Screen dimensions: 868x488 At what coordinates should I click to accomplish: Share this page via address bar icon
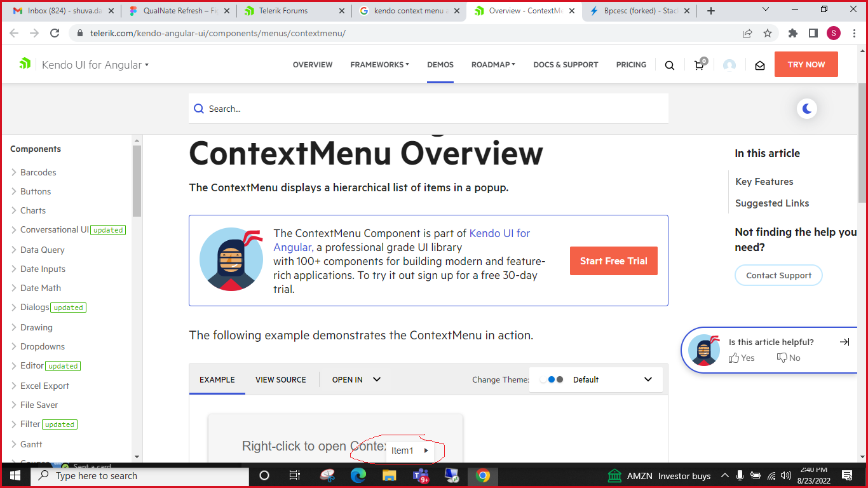[x=747, y=33]
